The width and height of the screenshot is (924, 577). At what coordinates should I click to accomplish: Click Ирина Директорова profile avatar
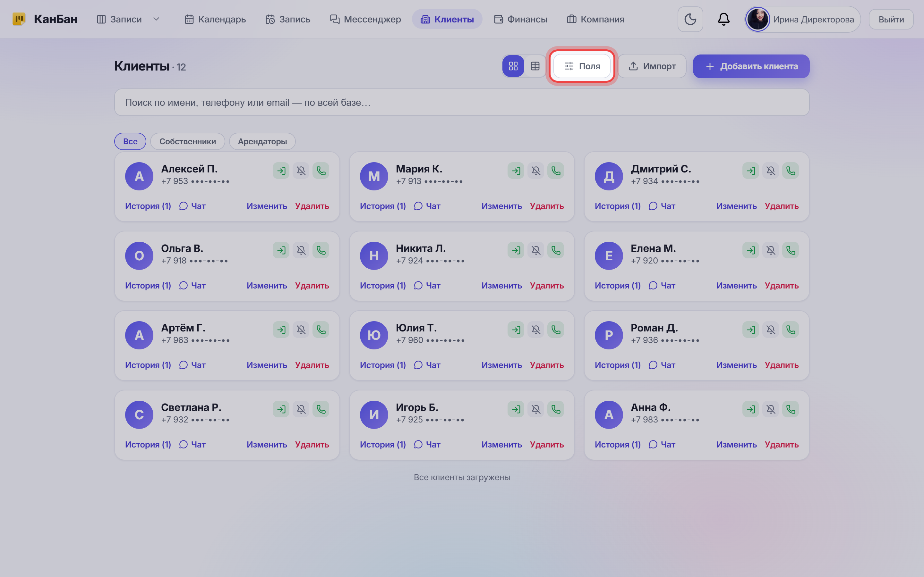[757, 19]
